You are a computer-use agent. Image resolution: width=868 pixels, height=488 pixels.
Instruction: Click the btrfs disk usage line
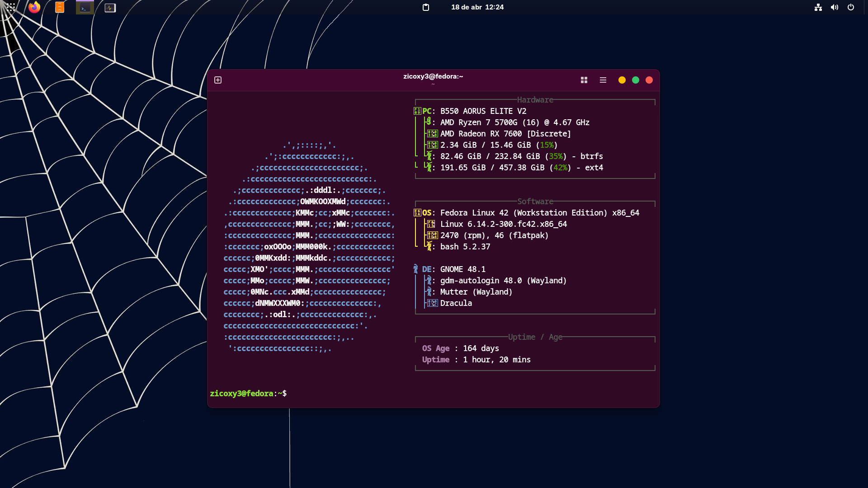[x=522, y=156]
